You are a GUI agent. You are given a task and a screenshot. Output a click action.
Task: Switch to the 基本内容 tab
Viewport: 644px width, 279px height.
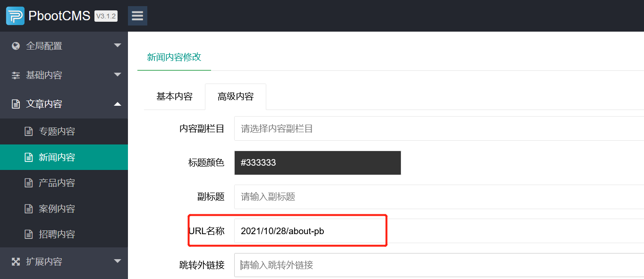175,96
